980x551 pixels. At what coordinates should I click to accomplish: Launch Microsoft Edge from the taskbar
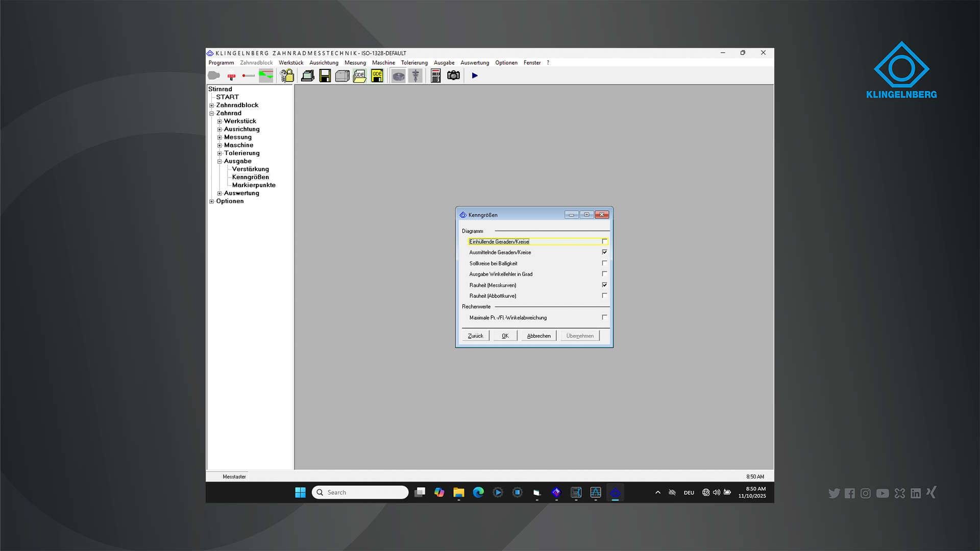[478, 492]
